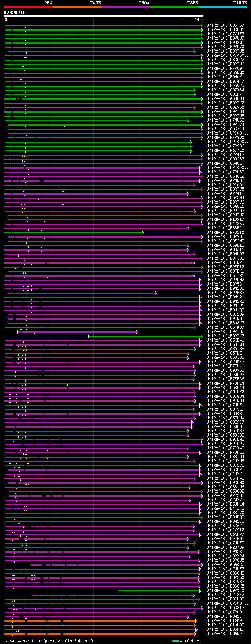Select the UniRef100_Q0DIB3 entry
Viewport: 251px width, 644px height.
225,159
